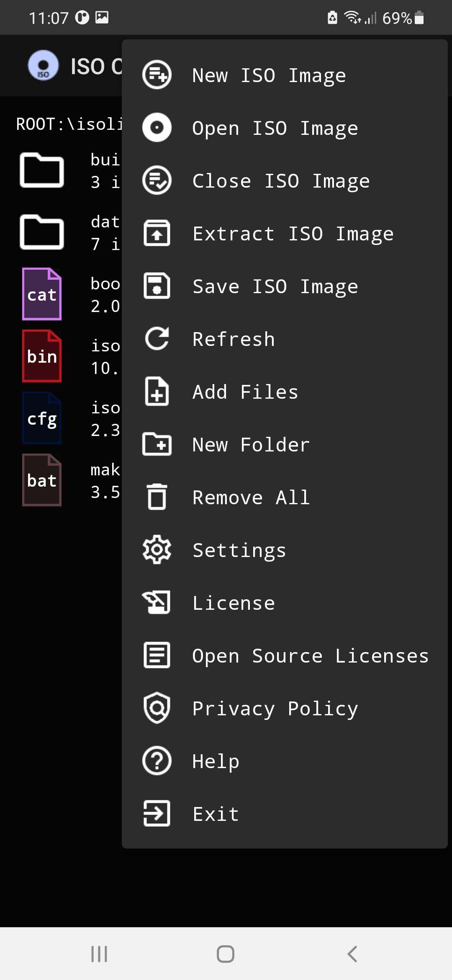The height and width of the screenshot is (980, 452).
Task: Select License from the menu
Action: [234, 603]
